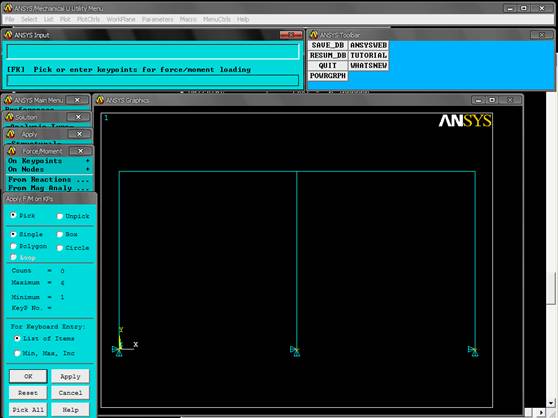Viewport: 558px width, 418px height.
Task: Maximize the ANSYS Graphics window
Action: (x=492, y=100)
